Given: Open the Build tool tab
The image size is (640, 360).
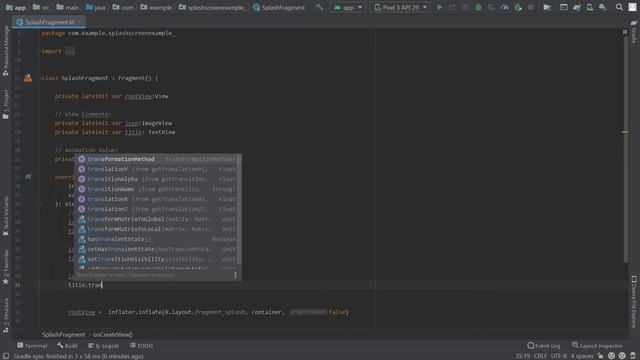Looking at the screenshot, I should (x=67, y=346).
